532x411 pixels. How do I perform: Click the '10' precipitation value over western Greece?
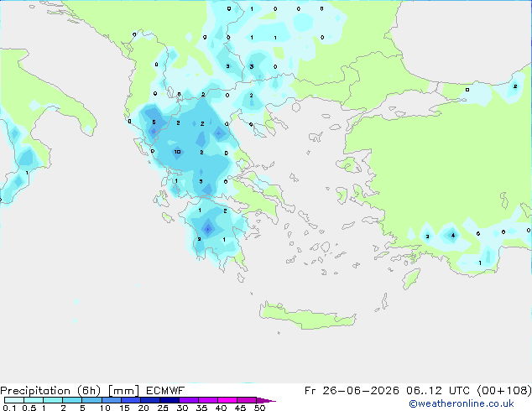click(x=177, y=152)
